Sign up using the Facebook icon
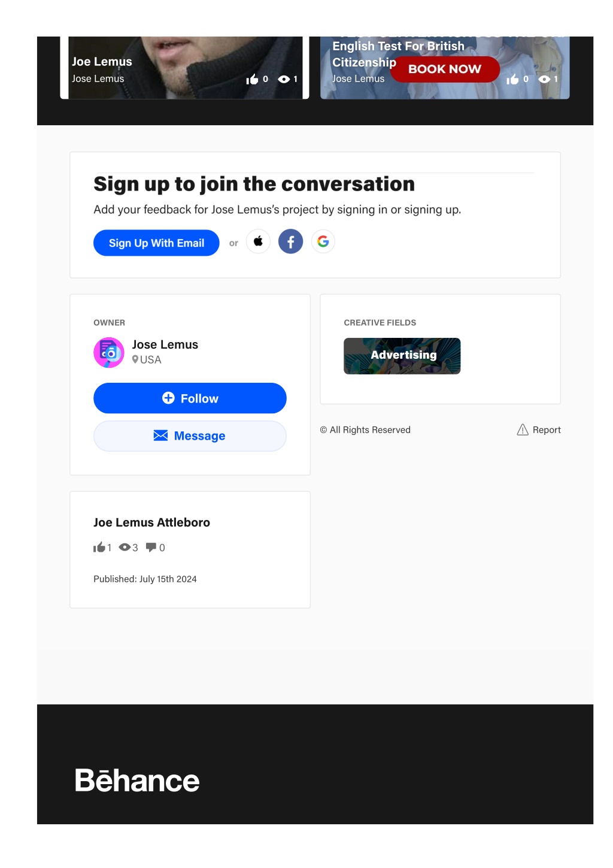This screenshot has height=868, width=613. (290, 241)
